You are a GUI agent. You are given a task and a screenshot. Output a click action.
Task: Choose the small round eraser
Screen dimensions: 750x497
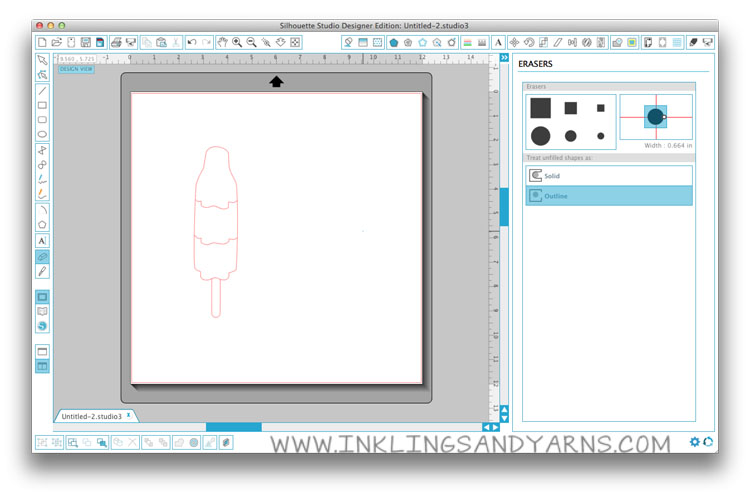[x=601, y=136]
